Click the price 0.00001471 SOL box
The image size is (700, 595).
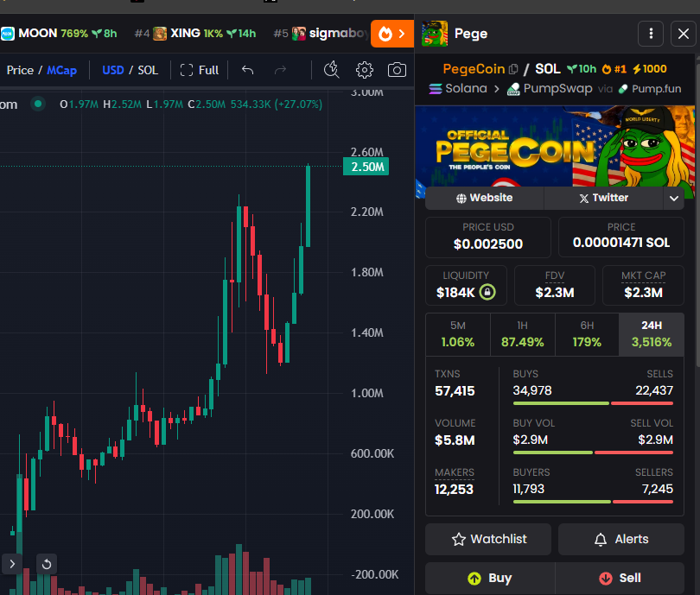coord(621,237)
